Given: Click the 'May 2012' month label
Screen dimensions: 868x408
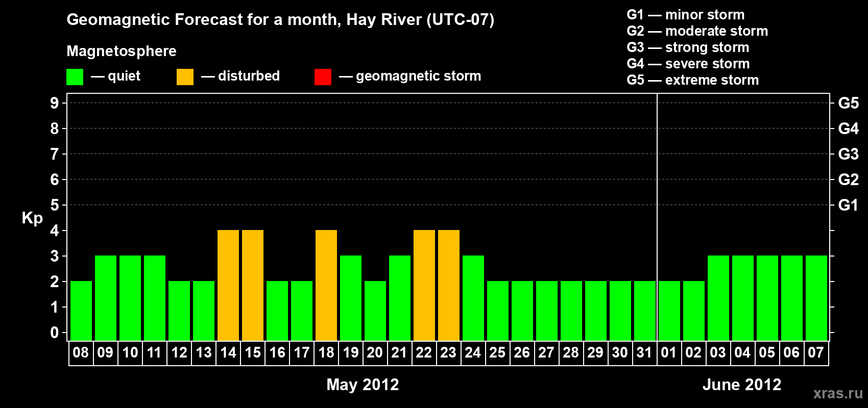Looking at the screenshot, I should pos(363,385).
